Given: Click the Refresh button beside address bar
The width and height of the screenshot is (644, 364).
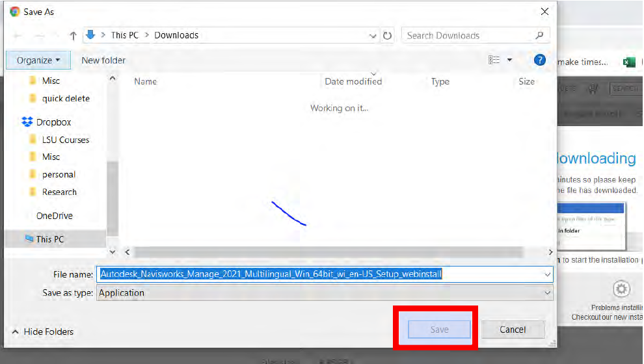Looking at the screenshot, I should point(388,36).
